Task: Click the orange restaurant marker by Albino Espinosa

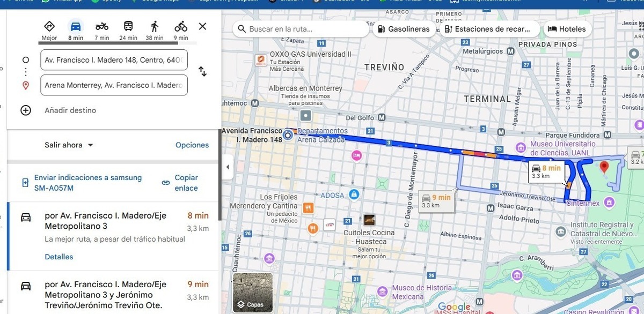Action: [313, 229]
